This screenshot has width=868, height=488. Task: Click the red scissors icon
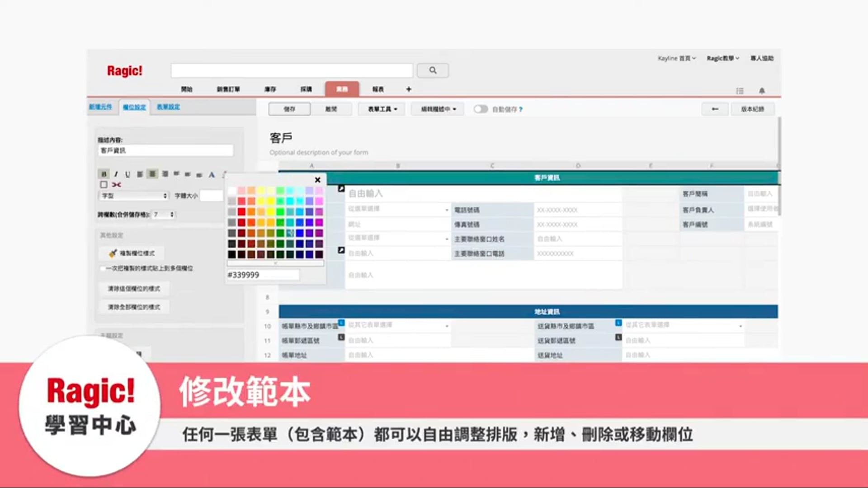pos(116,184)
